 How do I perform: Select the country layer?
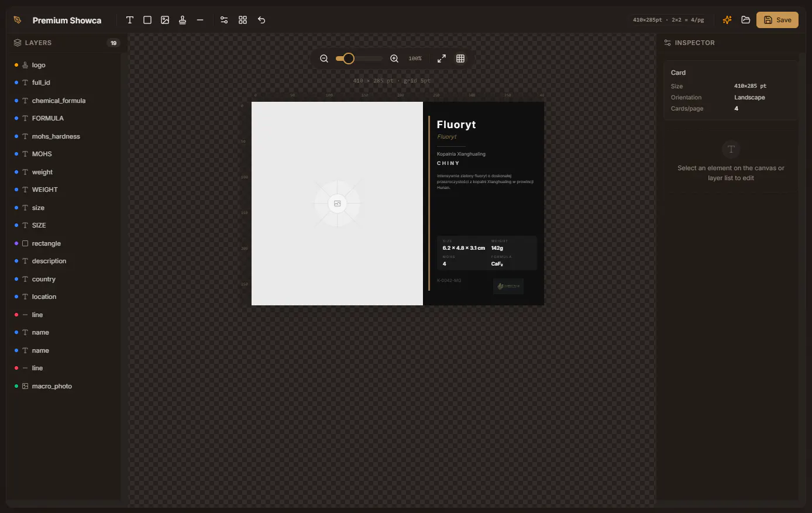pyautogui.click(x=64, y=279)
